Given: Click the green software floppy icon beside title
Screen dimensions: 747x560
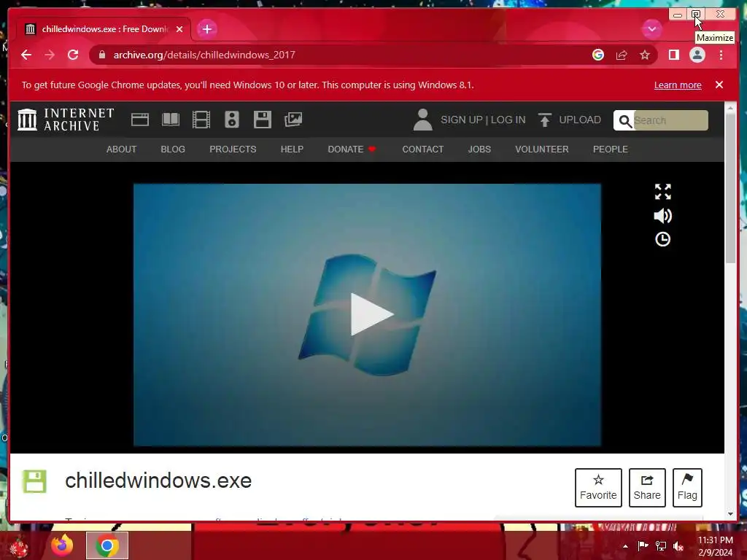Looking at the screenshot, I should tap(34, 481).
